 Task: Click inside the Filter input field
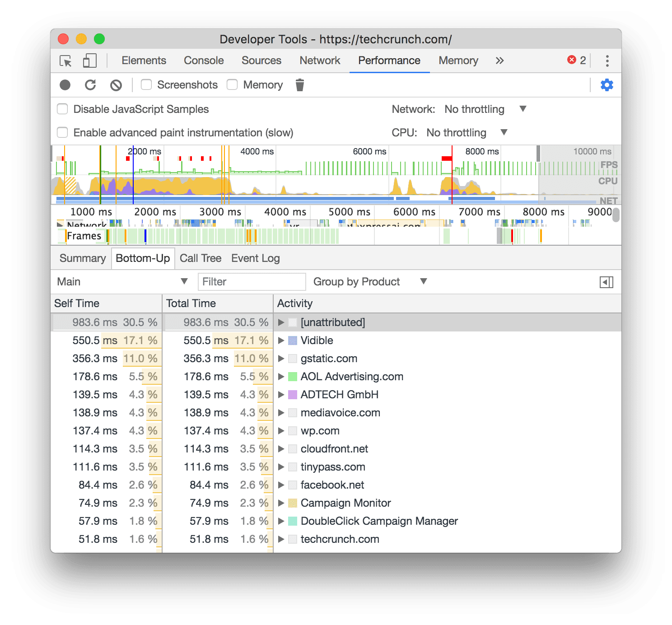point(251,281)
